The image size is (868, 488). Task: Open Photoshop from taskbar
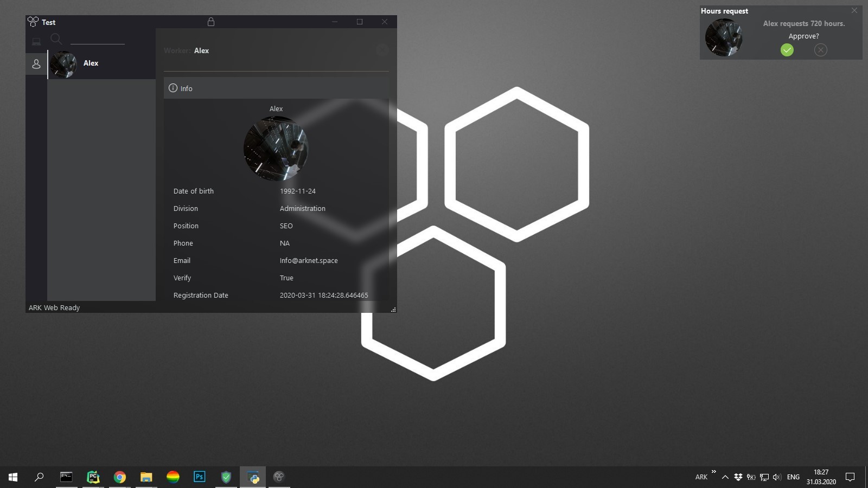pos(200,477)
